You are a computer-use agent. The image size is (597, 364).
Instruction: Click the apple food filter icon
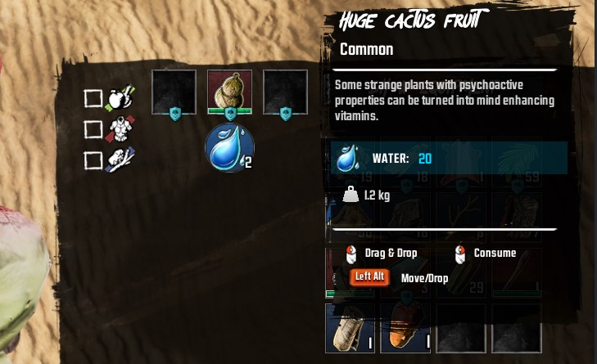coord(120,98)
